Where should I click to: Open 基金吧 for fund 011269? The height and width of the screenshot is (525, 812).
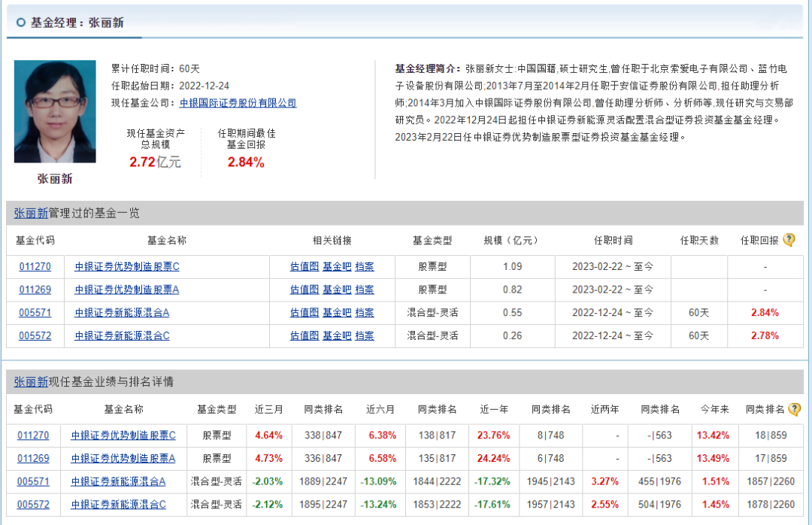coord(337,289)
